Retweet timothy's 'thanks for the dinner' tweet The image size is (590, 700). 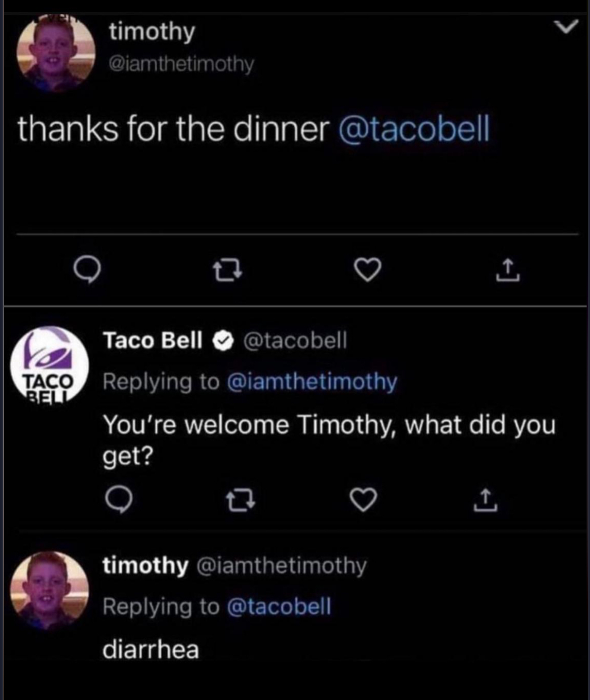pyautogui.click(x=228, y=270)
